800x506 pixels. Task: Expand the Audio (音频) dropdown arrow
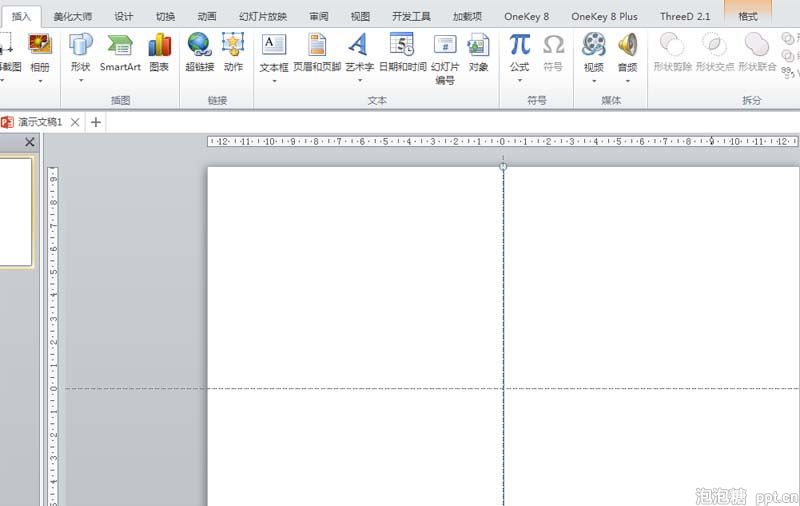(x=627, y=80)
